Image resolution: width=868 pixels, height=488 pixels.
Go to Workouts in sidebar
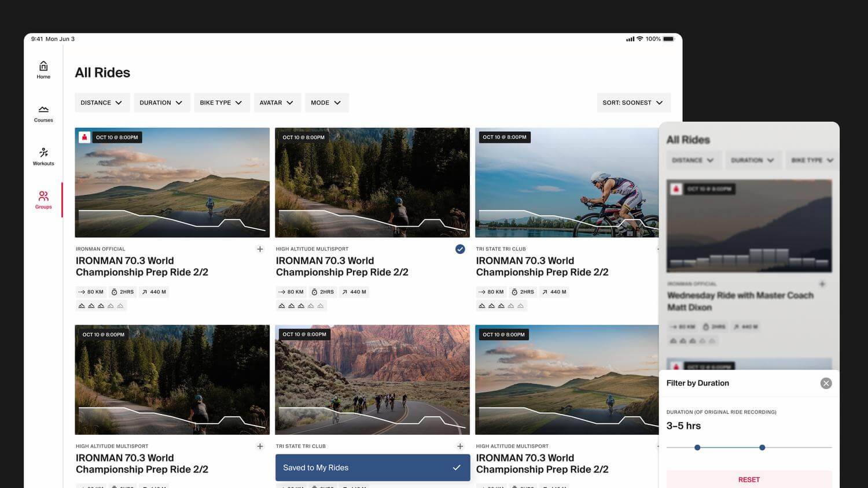pyautogui.click(x=43, y=157)
